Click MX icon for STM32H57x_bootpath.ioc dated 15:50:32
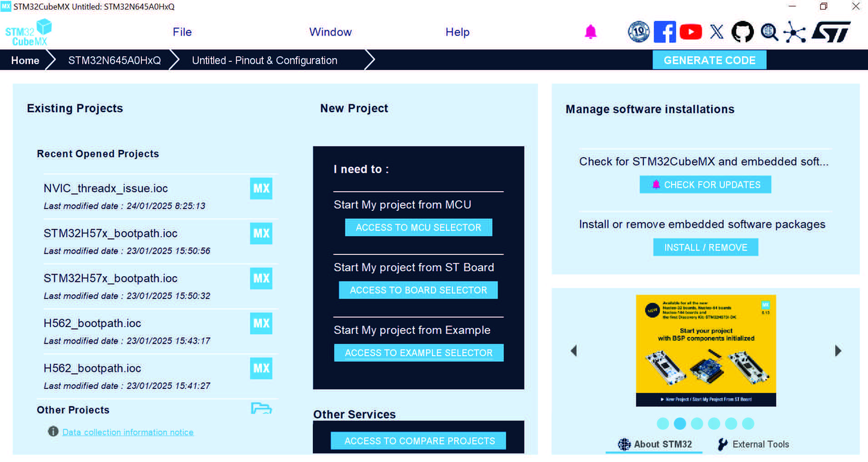868x462 pixels. coord(261,278)
